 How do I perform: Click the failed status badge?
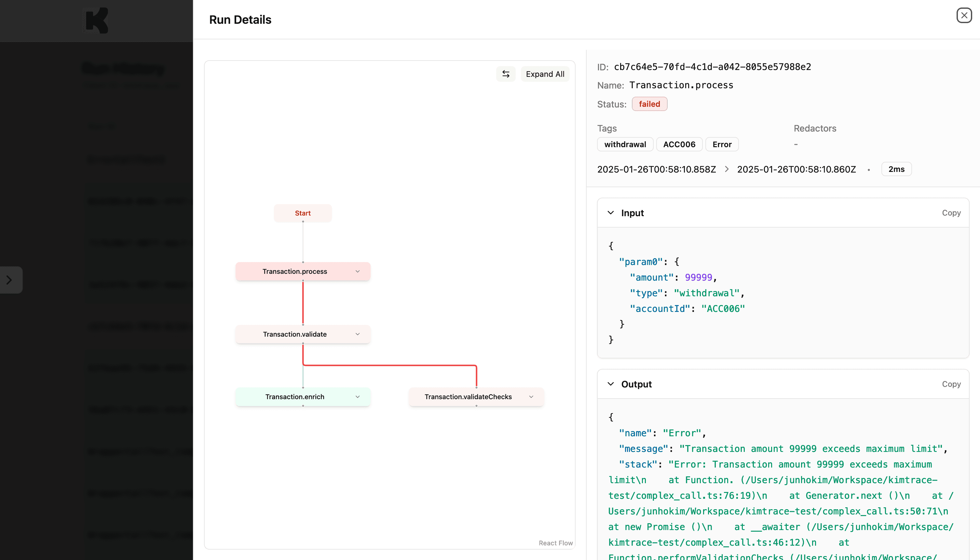tap(649, 104)
